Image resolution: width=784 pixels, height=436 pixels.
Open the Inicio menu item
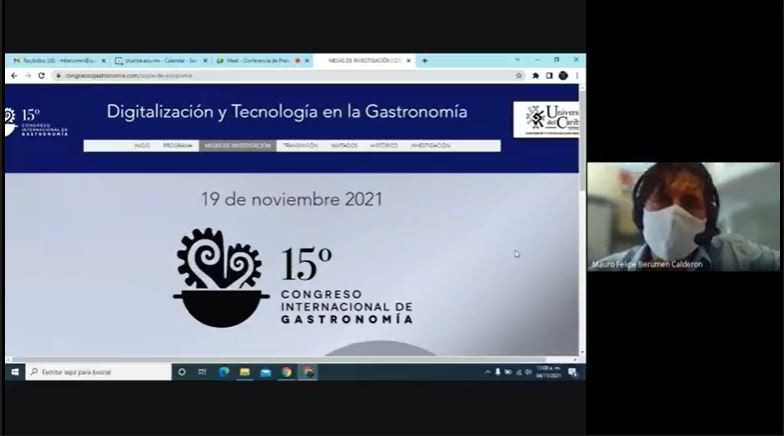(x=142, y=146)
